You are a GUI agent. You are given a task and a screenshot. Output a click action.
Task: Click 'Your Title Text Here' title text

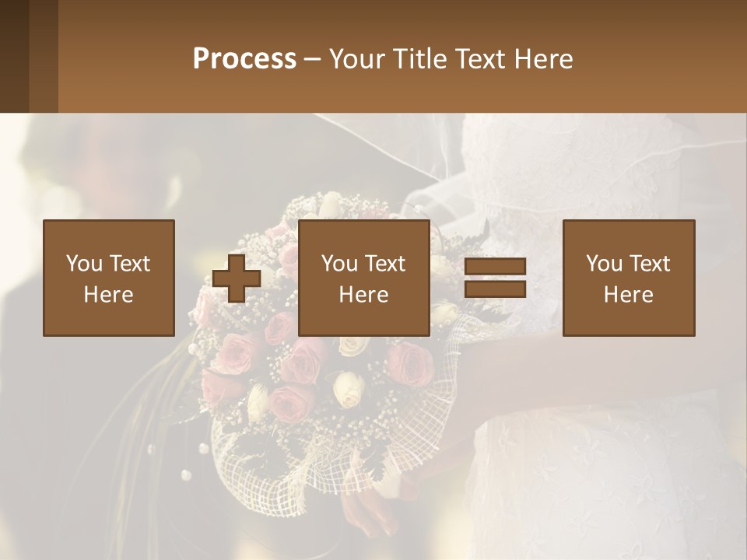451,58
